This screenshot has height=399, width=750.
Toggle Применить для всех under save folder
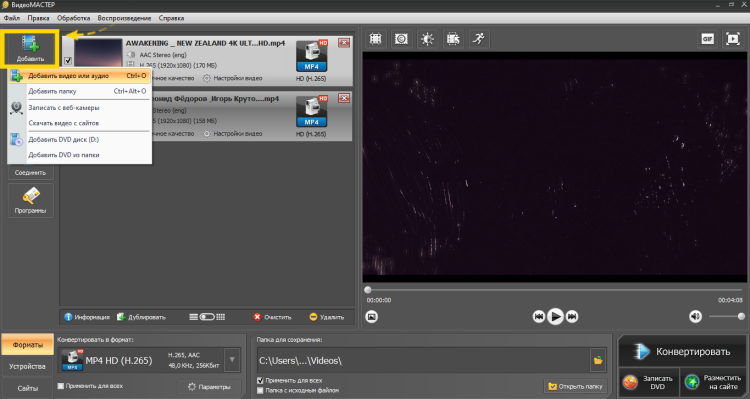(260, 380)
